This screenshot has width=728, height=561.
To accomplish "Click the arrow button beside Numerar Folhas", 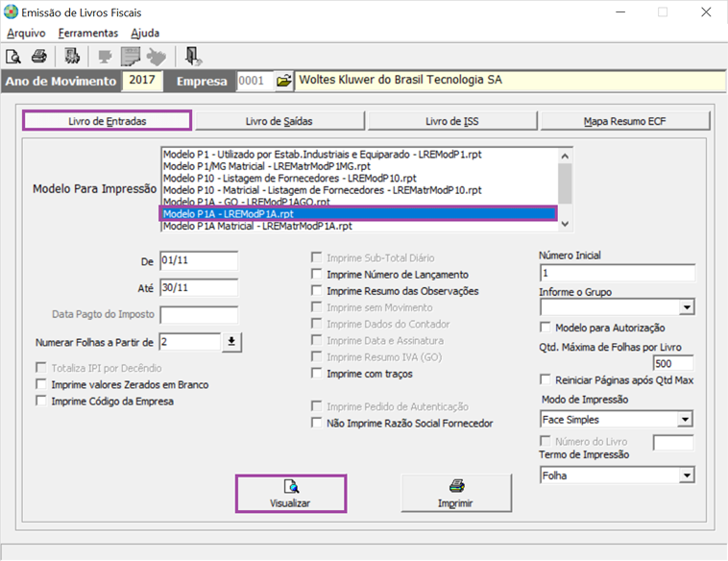I will tap(233, 342).
